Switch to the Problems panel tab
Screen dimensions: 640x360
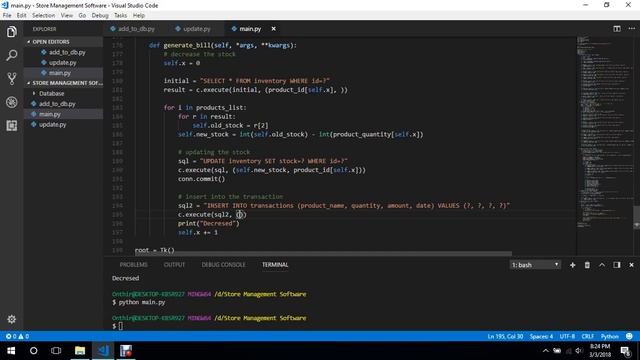pos(133,265)
